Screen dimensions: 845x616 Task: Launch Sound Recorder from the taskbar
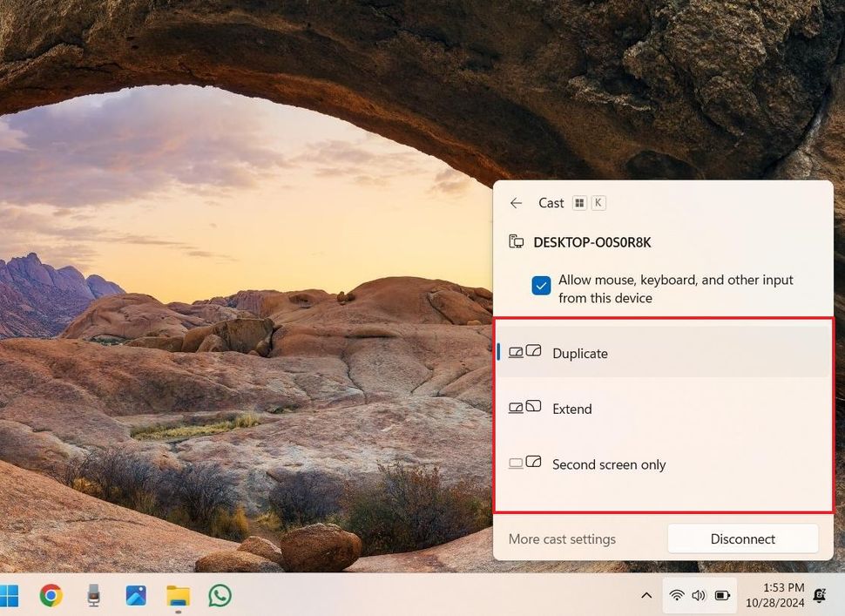93,595
